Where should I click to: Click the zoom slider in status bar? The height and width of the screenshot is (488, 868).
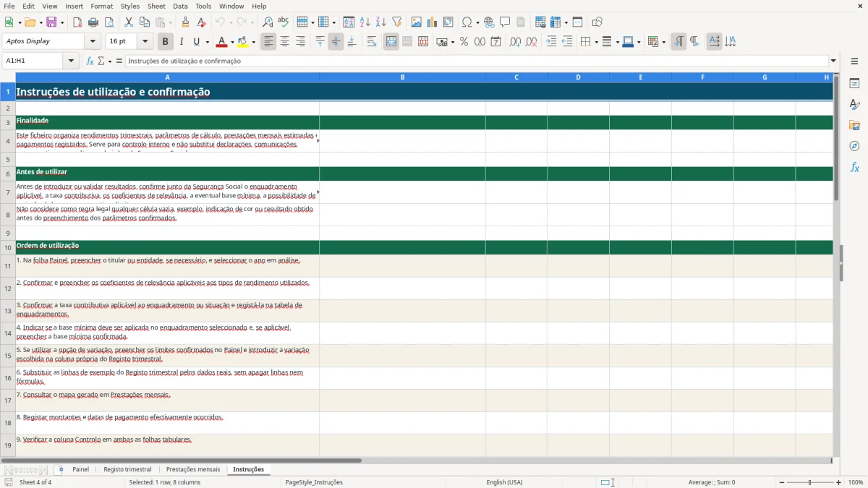coord(810,482)
